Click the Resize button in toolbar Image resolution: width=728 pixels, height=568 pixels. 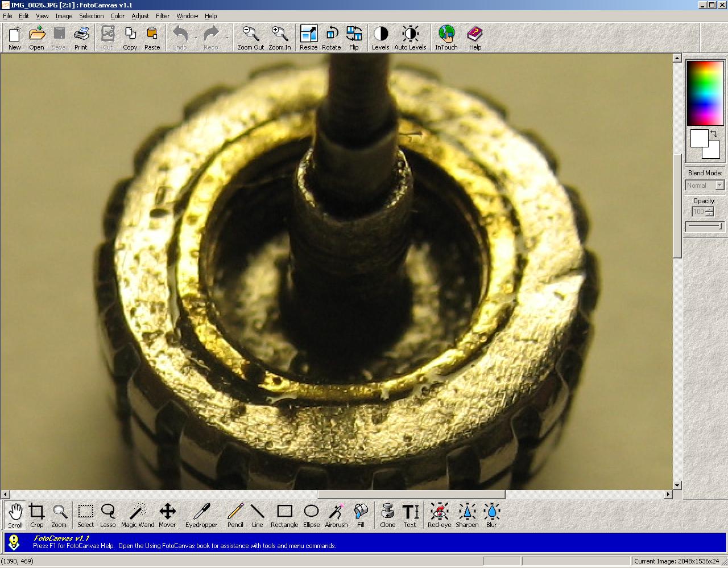(308, 38)
